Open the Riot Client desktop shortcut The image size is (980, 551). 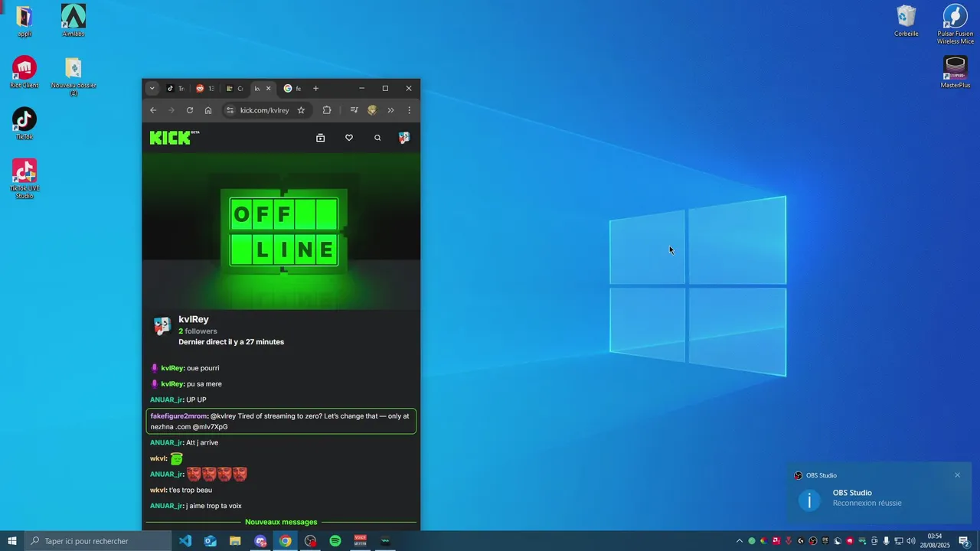tap(24, 72)
